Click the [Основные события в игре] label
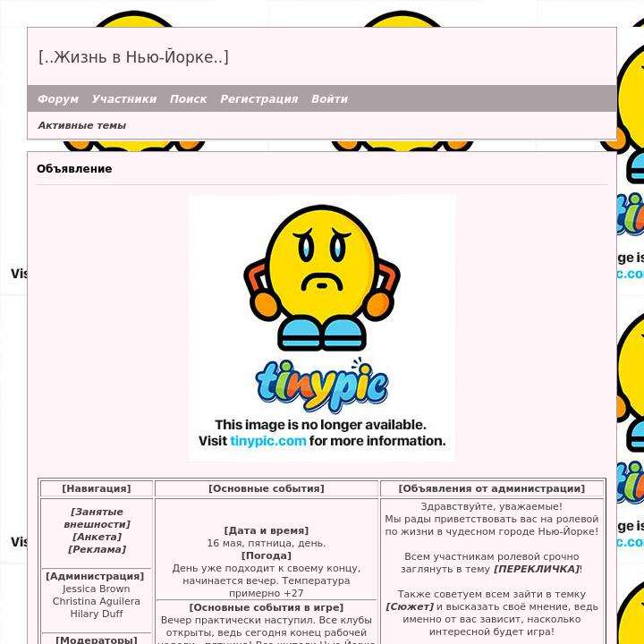 pyautogui.click(x=267, y=607)
